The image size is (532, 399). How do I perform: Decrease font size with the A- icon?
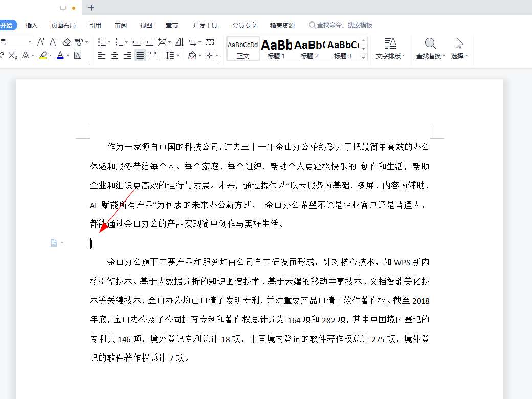54,42
